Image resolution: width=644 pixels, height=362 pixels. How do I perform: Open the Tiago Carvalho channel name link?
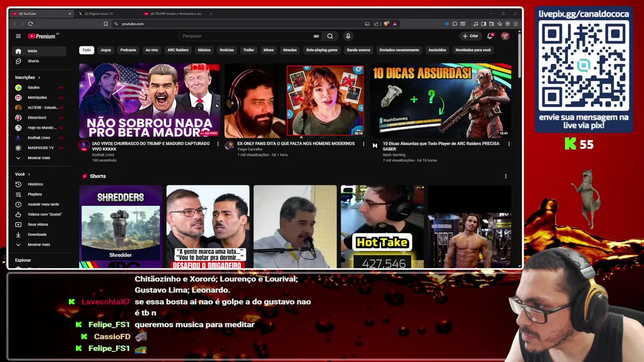coord(251,149)
